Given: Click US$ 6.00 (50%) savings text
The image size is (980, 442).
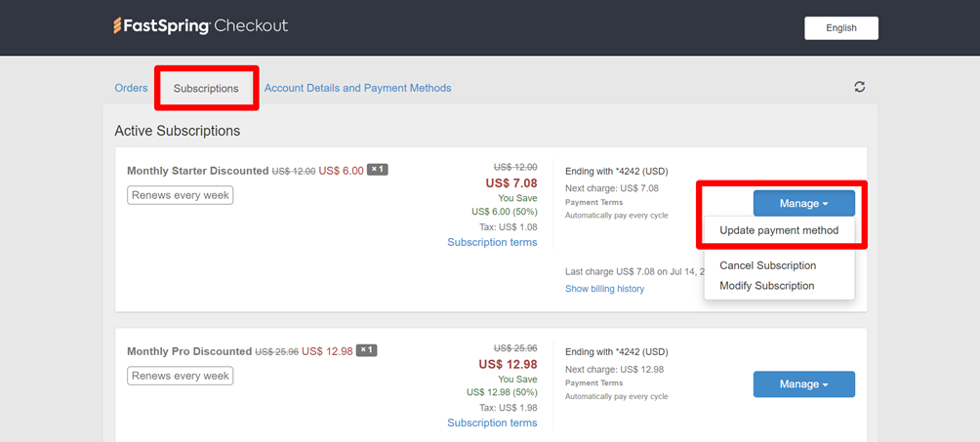Looking at the screenshot, I should coord(505,212).
